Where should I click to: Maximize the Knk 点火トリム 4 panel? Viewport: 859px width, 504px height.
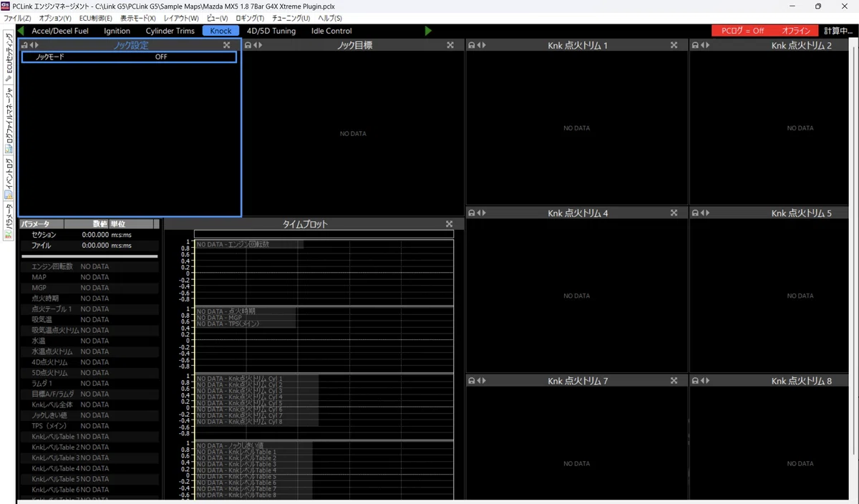tap(674, 213)
